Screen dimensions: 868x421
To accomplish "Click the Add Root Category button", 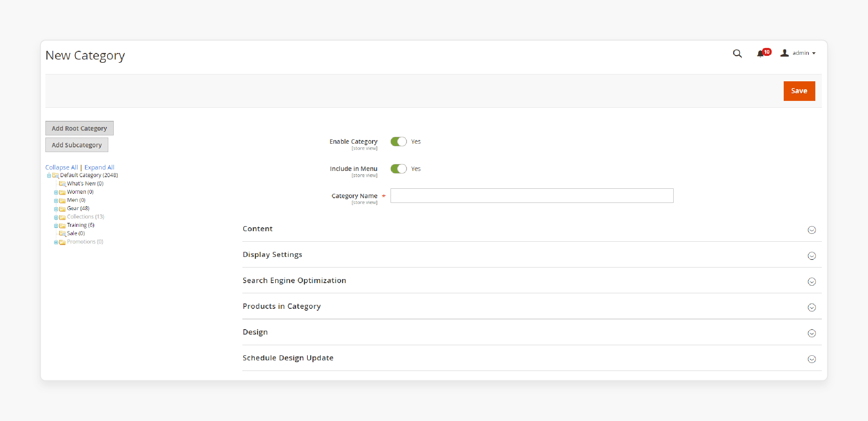I will (x=79, y=128).
